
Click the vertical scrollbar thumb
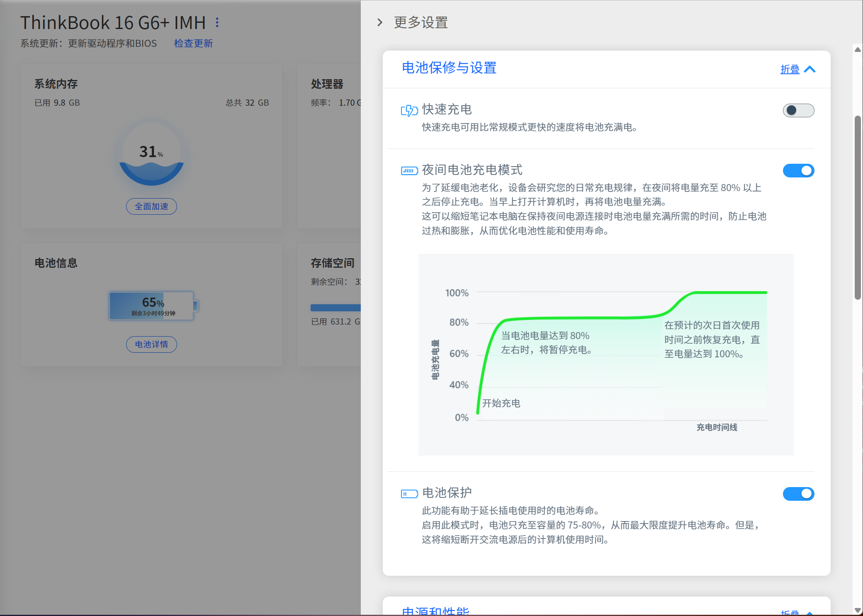(x=858, y=207)
